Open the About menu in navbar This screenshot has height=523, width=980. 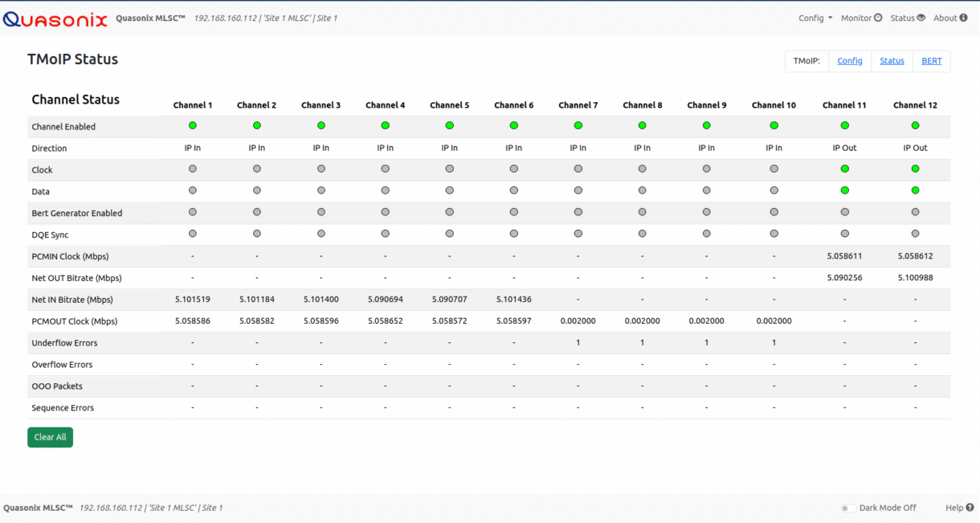(950, 18)
